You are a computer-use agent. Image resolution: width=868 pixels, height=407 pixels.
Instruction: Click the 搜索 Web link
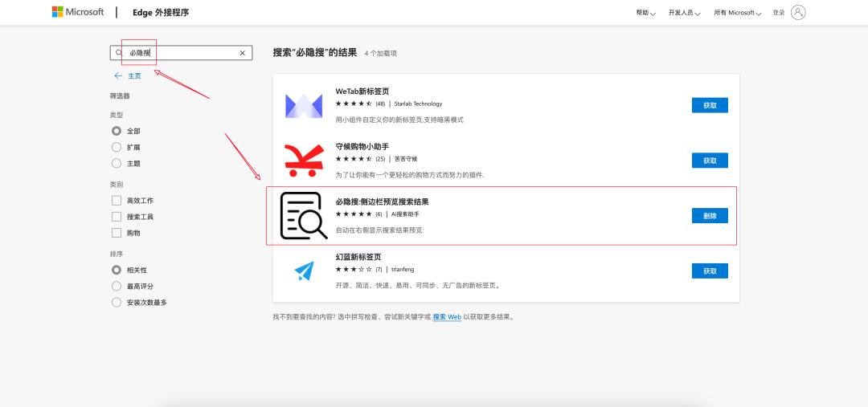coord(447,317)
